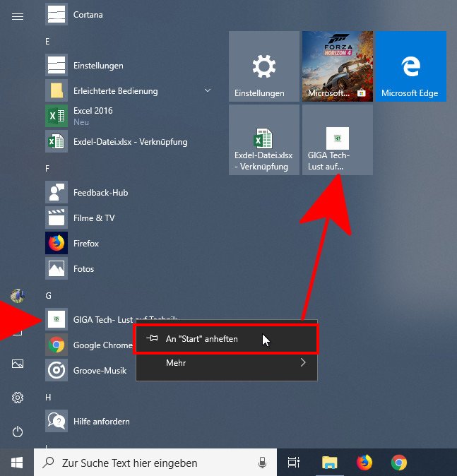This screenshot has width=457, height=476.
Task: Open the Einstellungen tile
Action: [264, 66]
